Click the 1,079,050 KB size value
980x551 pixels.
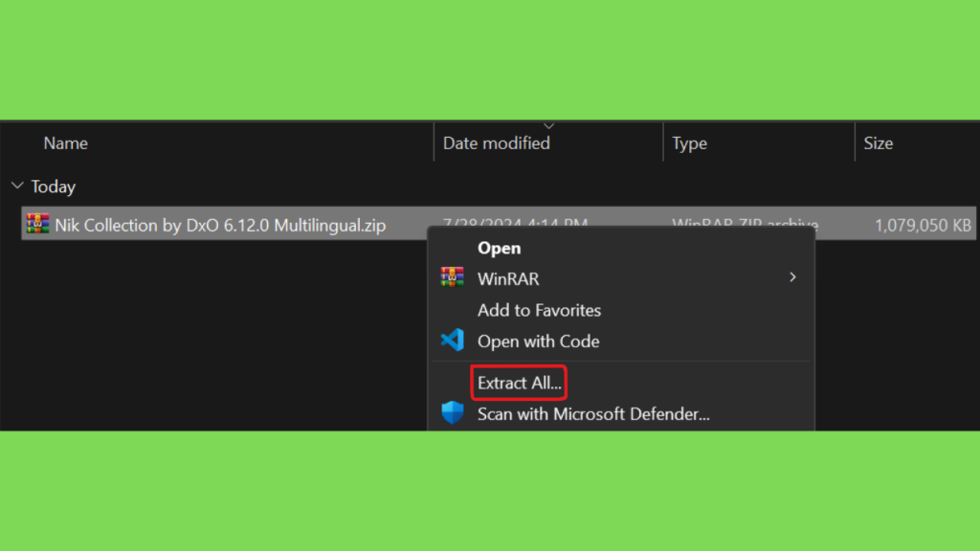tap(923, 225)
